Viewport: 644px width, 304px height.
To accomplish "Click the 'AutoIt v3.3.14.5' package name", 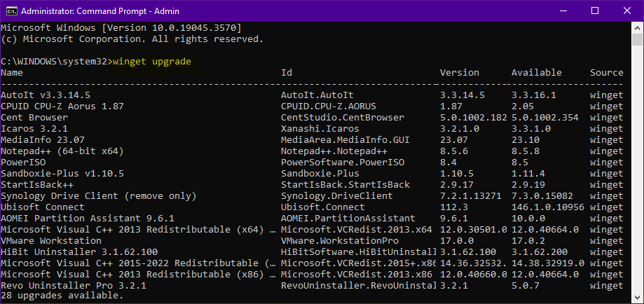I will point(46,95).
